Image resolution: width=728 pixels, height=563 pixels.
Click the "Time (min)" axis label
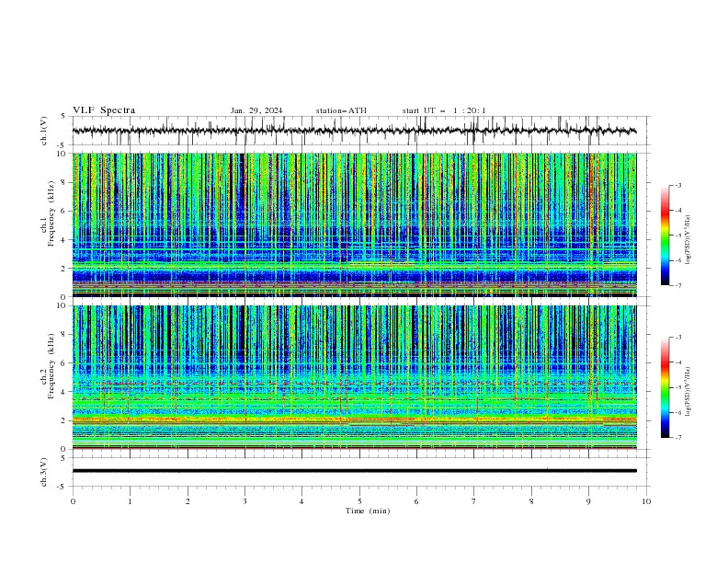pyautogui.click(x=368, y=511)
